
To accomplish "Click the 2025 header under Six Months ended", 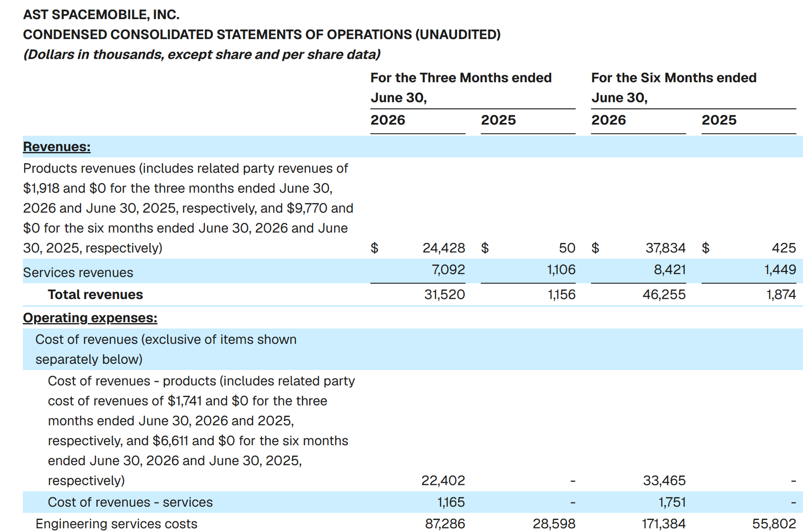I will coord(719,120).
